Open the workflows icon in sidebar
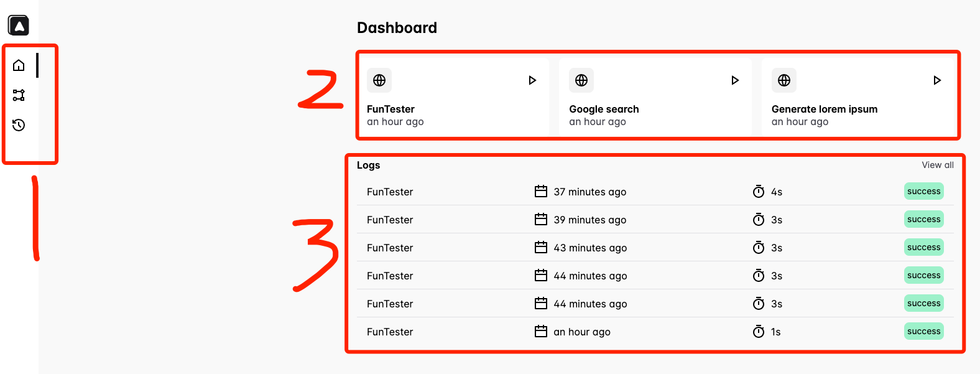This screenshot has width=980, height=374. 19,95
